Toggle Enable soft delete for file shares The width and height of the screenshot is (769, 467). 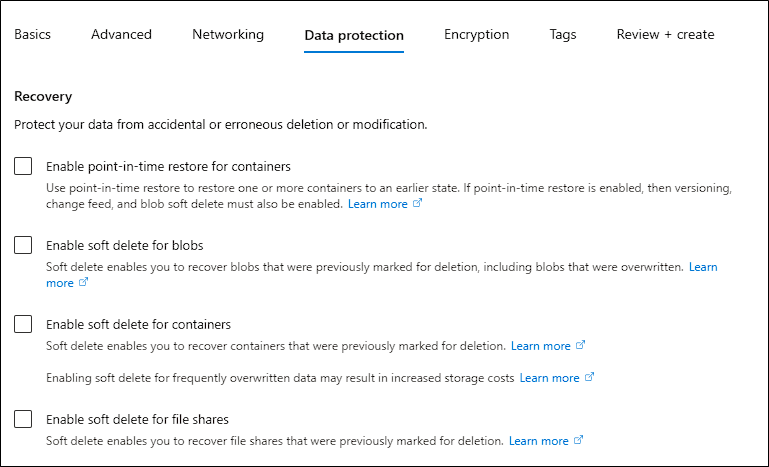(x=23, y=419)
